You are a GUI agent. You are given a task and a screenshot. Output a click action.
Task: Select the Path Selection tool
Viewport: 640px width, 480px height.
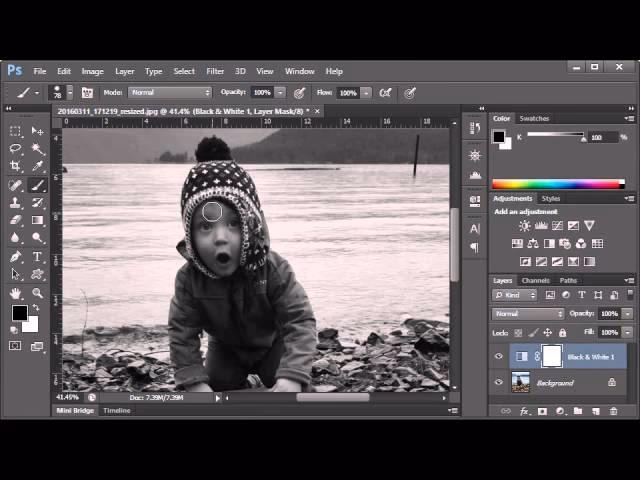tap(15, 274)
